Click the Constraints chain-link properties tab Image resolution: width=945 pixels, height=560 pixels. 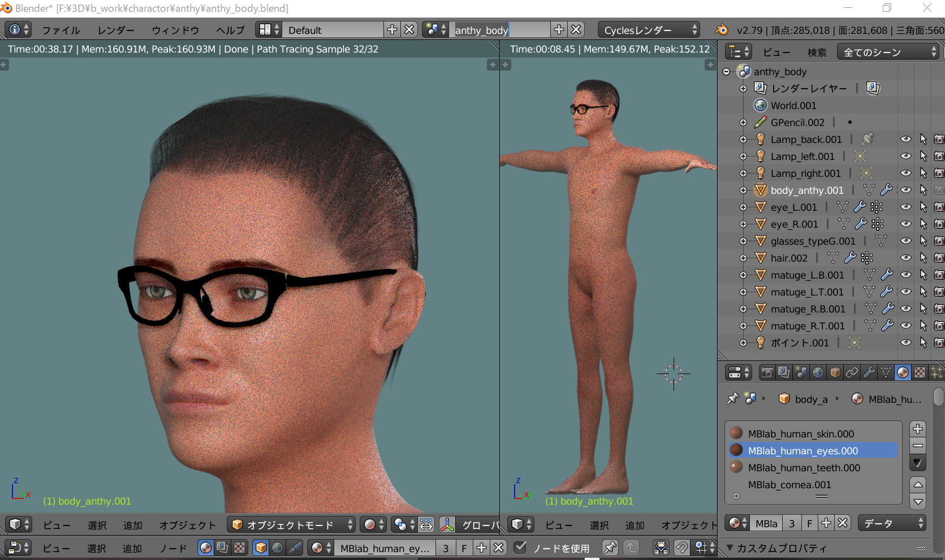852,372
